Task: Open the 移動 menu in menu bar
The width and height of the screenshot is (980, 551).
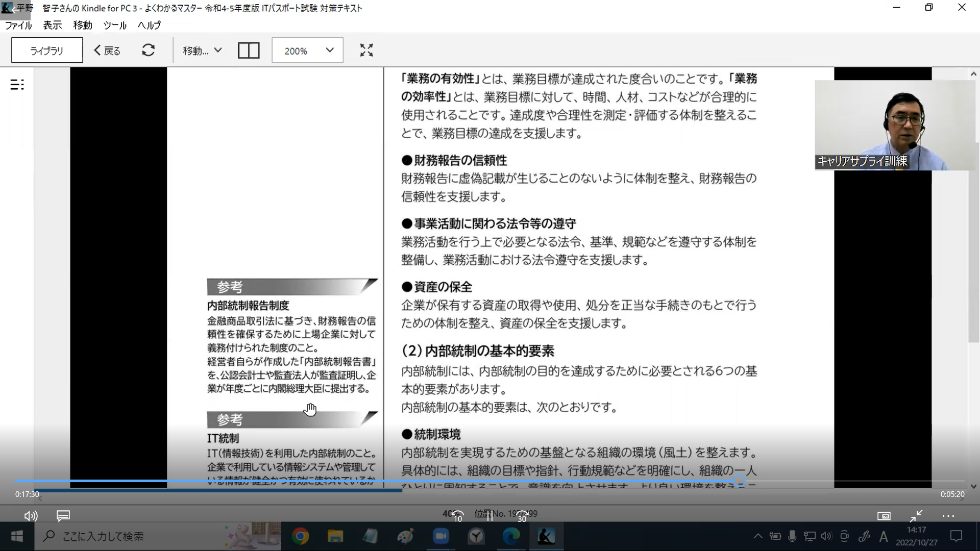Action: point(83,25)
